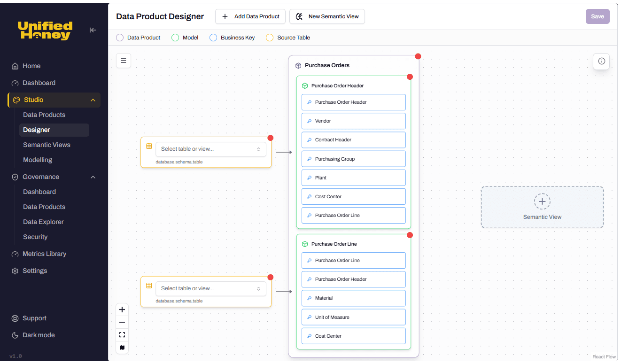
Task: Click New Semantic View button
Action: pyautogui.click(x=327, y=16)
